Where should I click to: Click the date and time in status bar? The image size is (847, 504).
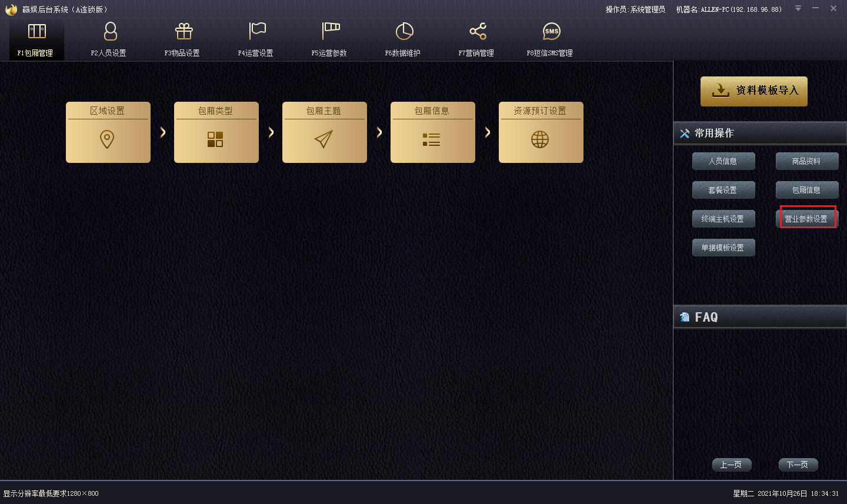tap(786, 493)
